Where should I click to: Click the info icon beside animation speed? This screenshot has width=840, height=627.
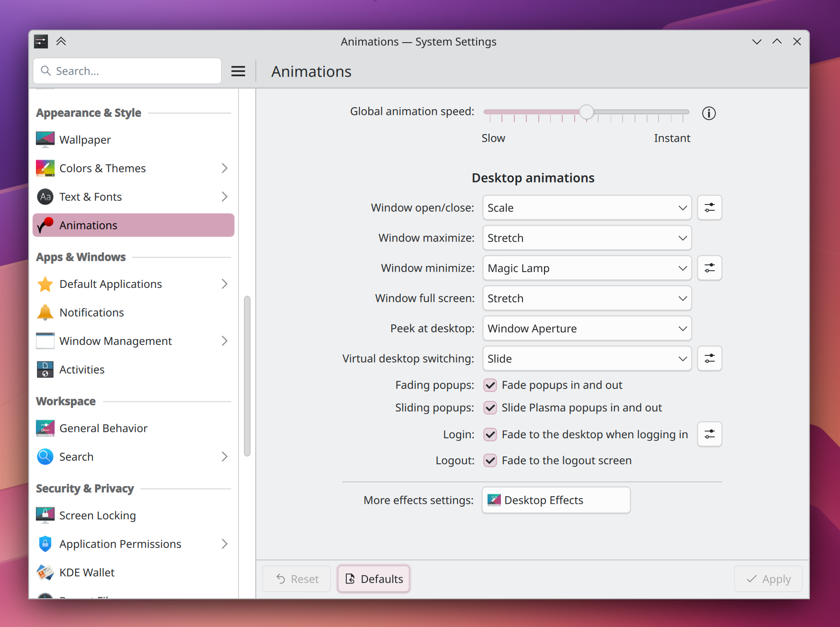click(x=709, y=114)
